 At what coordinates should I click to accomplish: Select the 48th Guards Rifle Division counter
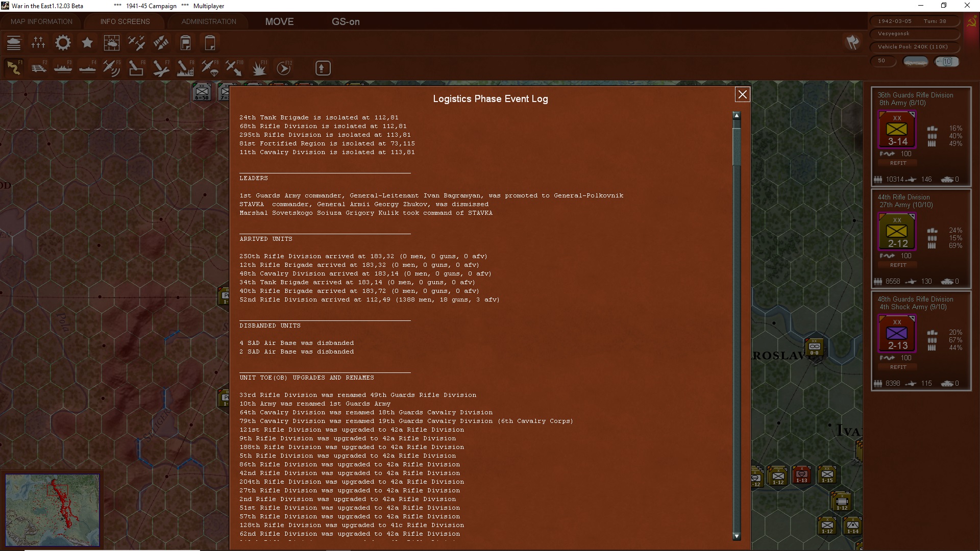[897, 334]
